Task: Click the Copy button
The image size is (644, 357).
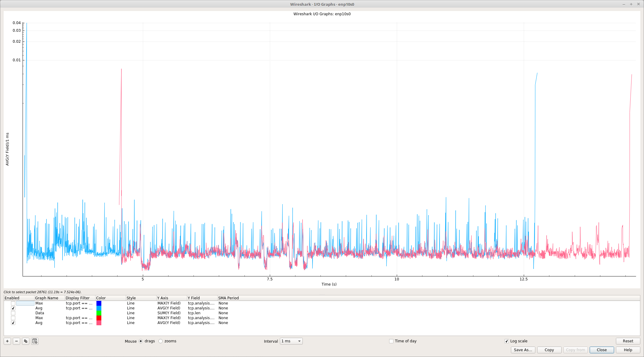Action: (x=549, y=350)
